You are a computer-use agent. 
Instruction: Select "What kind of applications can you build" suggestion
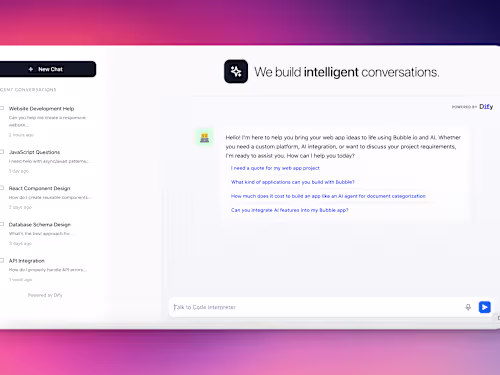point(293,182)
